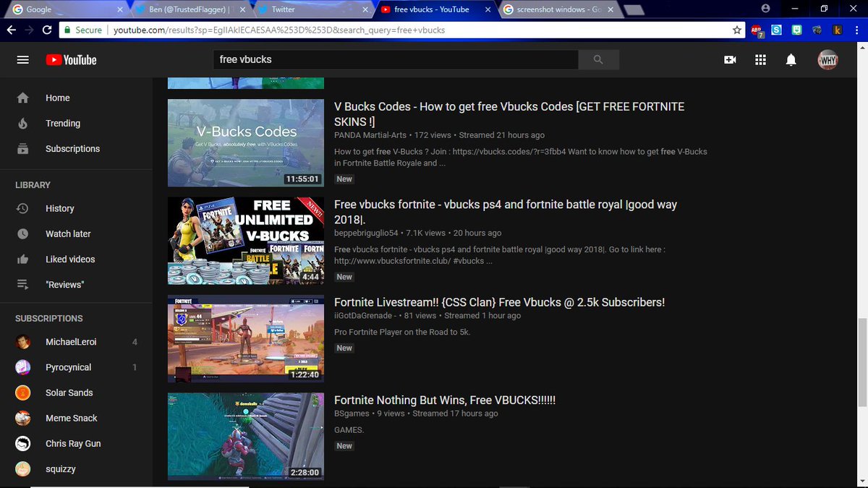
Task: Click the YouTube search field
Action: (395, 59)
